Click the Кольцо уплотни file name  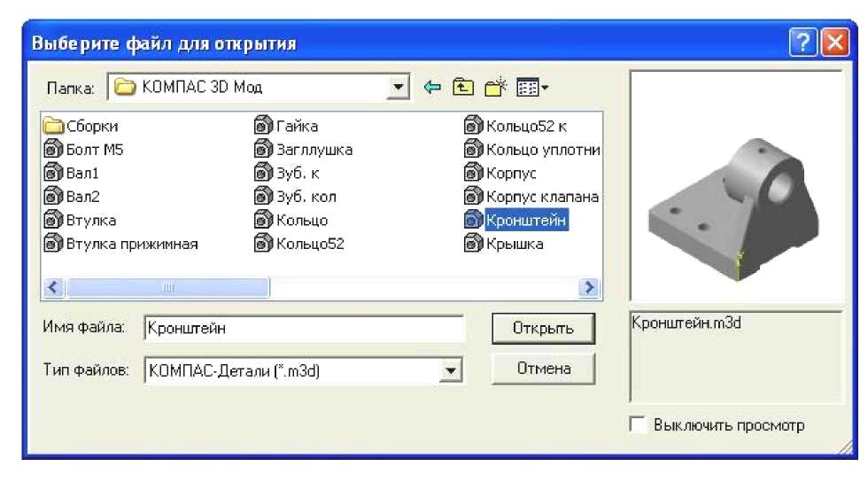(543, 150)
